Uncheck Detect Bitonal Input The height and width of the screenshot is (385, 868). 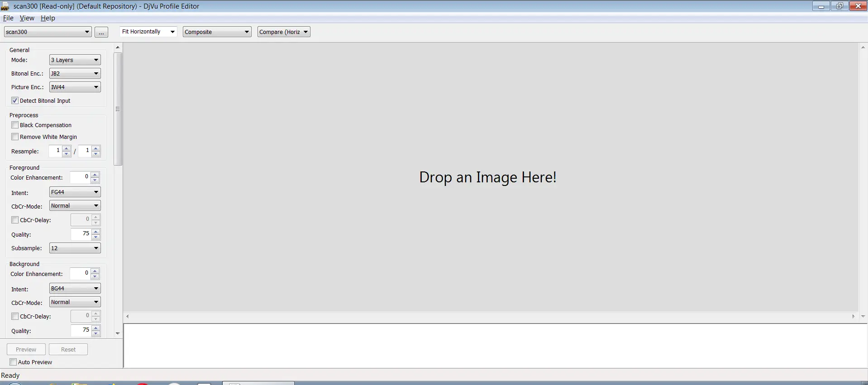point(15,100)
